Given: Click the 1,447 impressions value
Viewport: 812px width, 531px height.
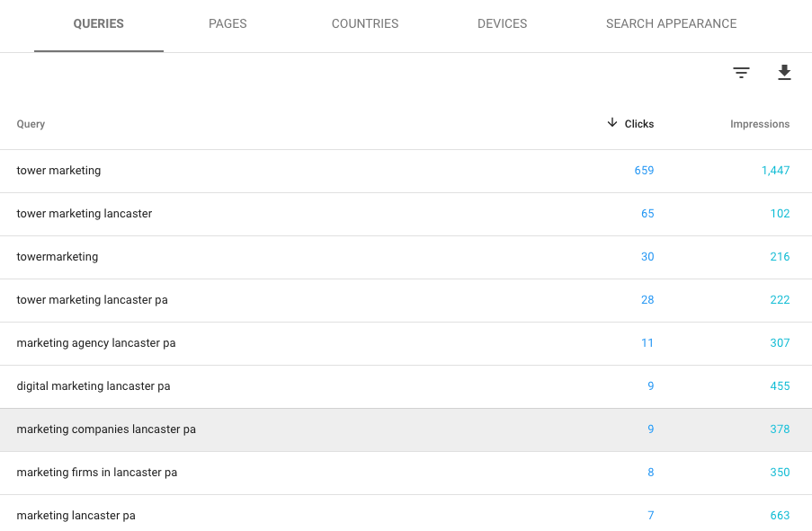Looking at the screenshot, I should [775, 171].
